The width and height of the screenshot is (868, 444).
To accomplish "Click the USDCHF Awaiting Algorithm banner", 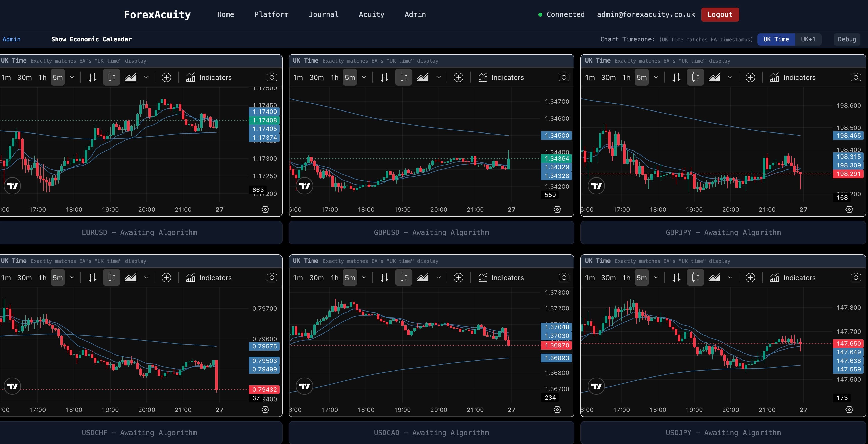I will pos(140,433).
